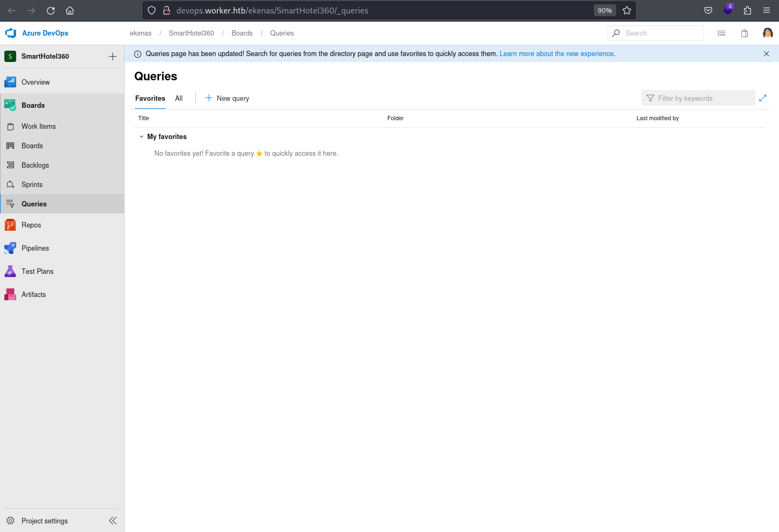Viewport: 779px width, 532px height.
Task: Dismiss the Queries updated info banner
Action: pyautogui.click(x=767, y=54)
